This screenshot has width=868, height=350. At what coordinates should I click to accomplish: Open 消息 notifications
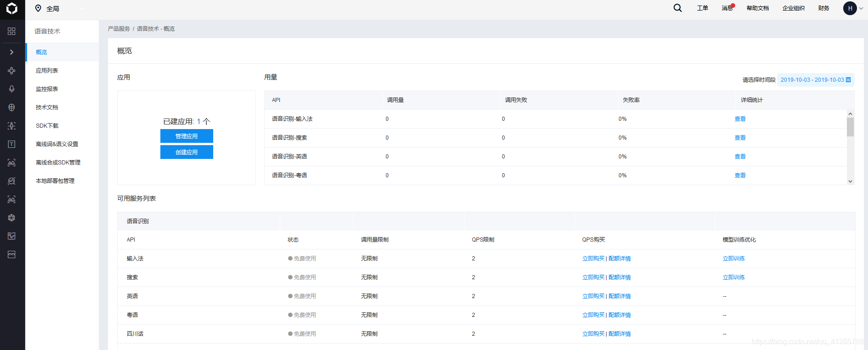point(727,8)
